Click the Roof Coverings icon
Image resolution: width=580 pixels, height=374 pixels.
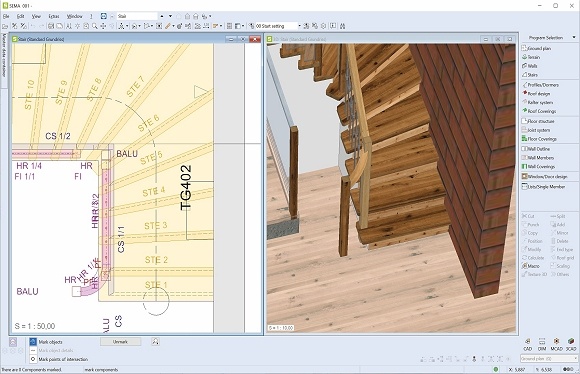(525, 111)
